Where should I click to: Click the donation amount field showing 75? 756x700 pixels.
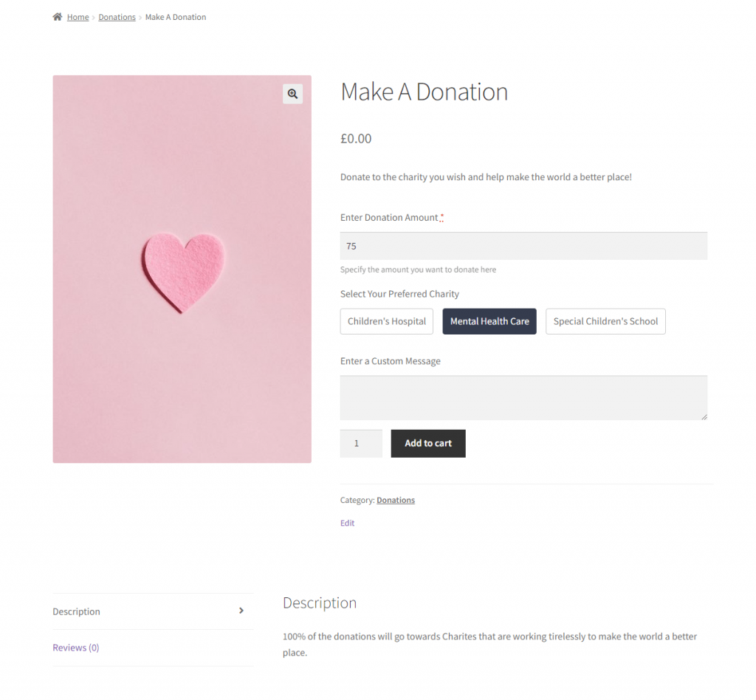[523, 245]
